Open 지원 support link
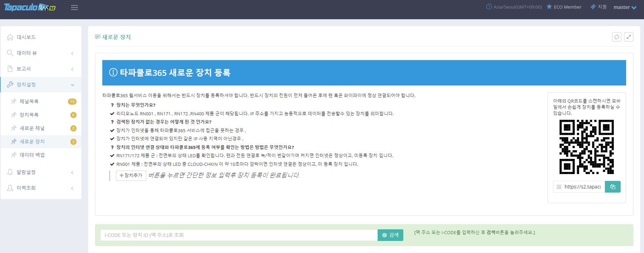The image size is (644, 253). pos(598,7)
